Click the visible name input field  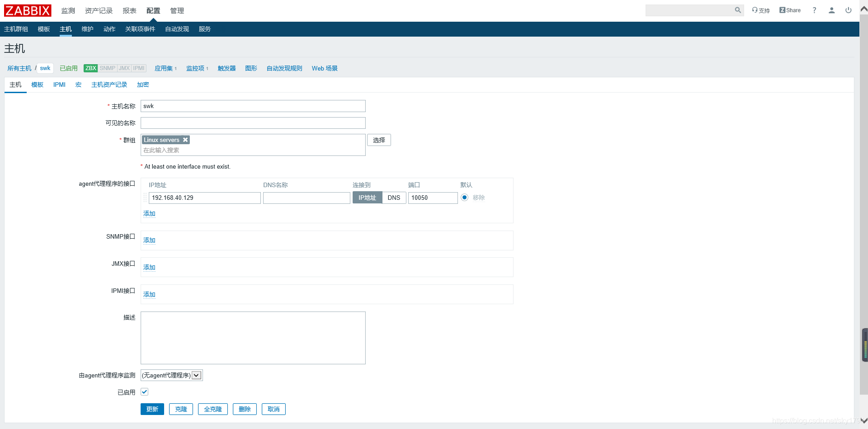[253, 123]
